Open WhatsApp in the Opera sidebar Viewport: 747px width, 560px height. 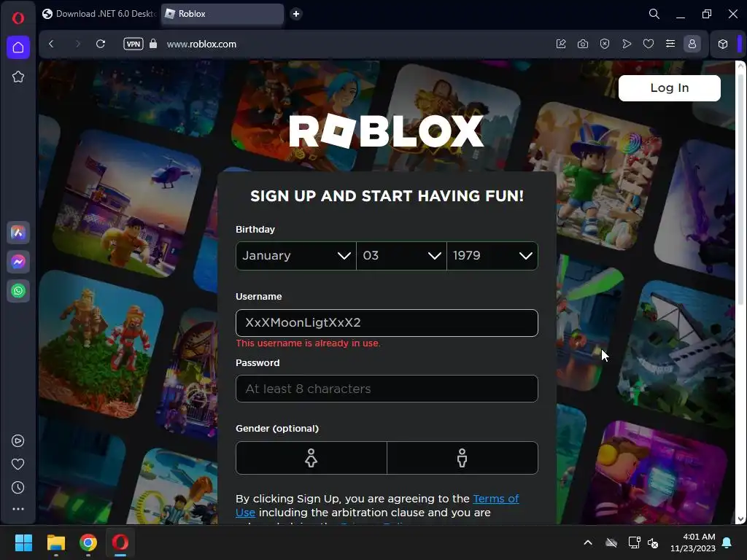[x=18, y=291]
